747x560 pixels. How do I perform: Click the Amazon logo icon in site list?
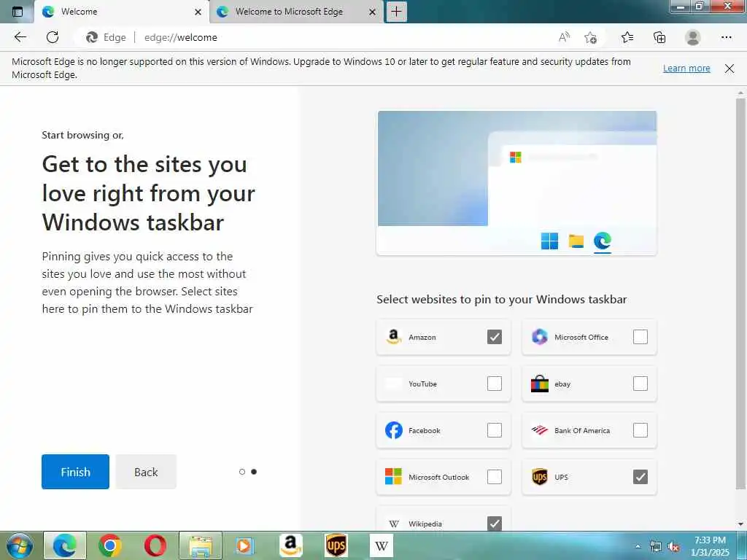(393, 337)
